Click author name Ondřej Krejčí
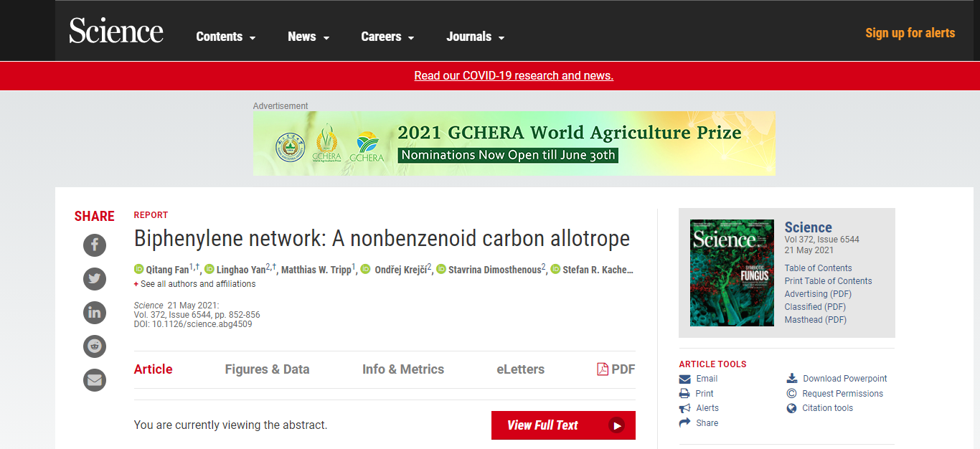The width and height of the screenshot is (980, 449). click(x=400, y=270)
